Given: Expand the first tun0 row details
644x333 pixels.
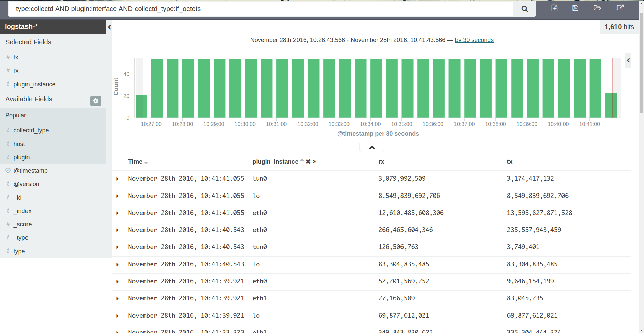Looking at the screenshot, I should (117, 179).
